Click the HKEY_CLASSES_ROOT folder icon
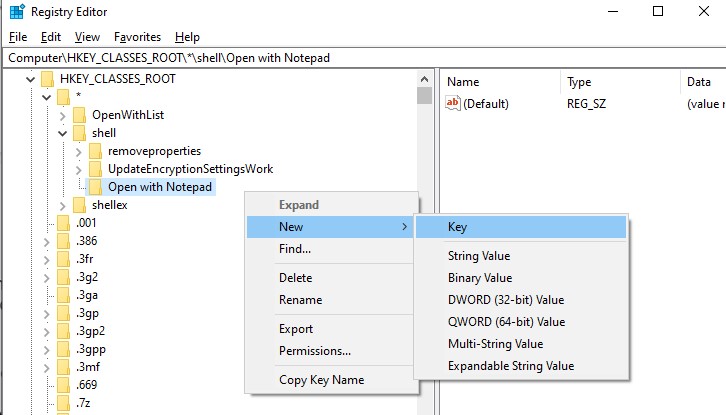Viewport: 726px width, 415px height. (48, 80)
